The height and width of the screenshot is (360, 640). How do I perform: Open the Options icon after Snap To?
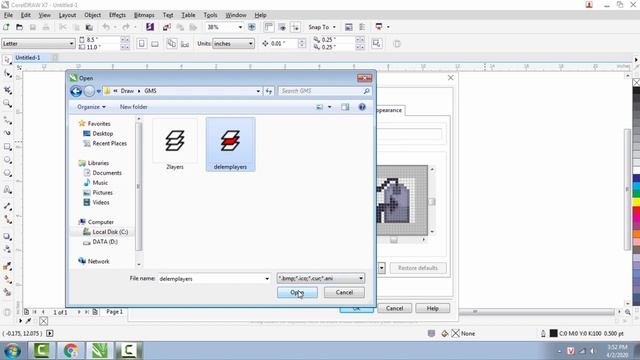[x=349, y=27]
